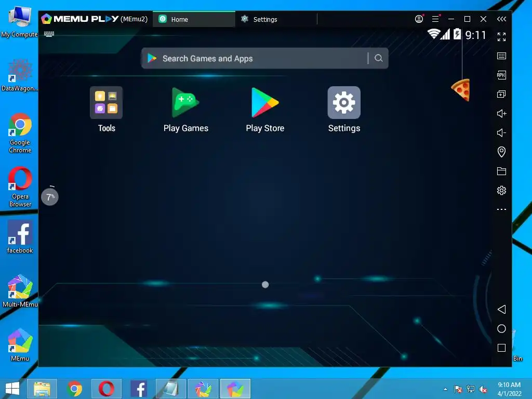Open the MEmu account profile icon
Viewport: 532px width, 399px height.
pos(419,19)
